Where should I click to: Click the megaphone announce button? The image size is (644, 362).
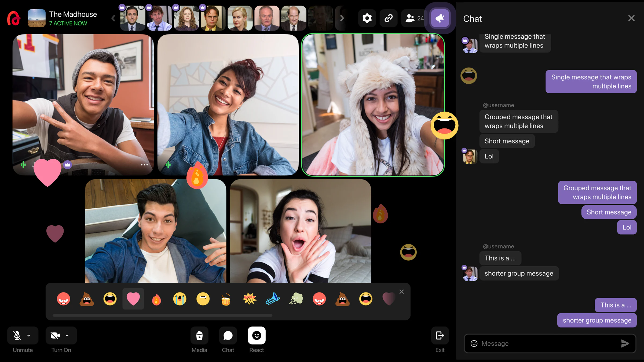click(440, 18)
